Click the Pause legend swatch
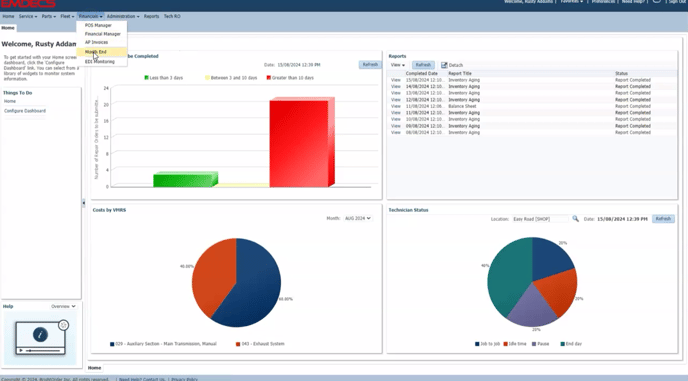The width and height of the screenshot is (688, 381). click(534, 344)
